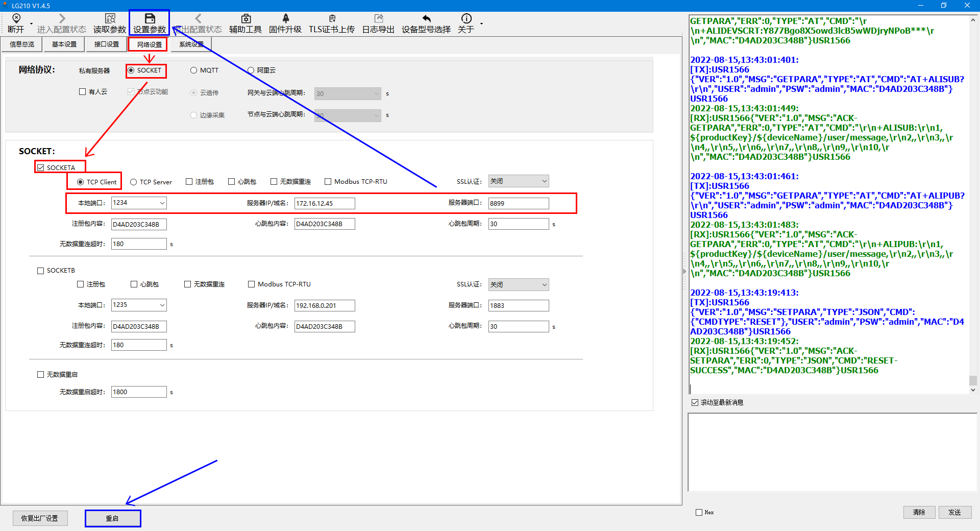Toggle the 滚动至最新消息 checkbox
Viewport: 980px width, 531px height.
[695, 403]
